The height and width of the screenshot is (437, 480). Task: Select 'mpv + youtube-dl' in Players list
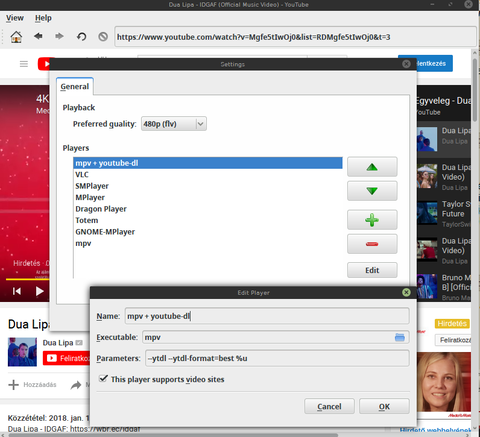coord(208,163)
